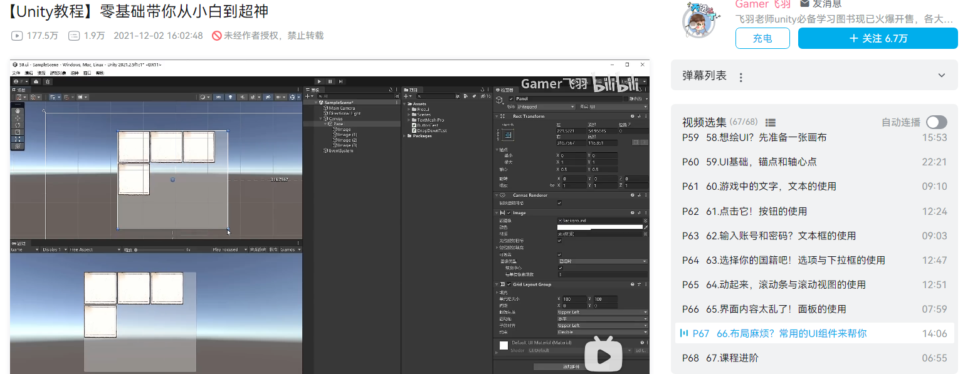980x374 pixels.
Task: Toggle Fill Center checkbox under Image
Action: tap(559, 268)
